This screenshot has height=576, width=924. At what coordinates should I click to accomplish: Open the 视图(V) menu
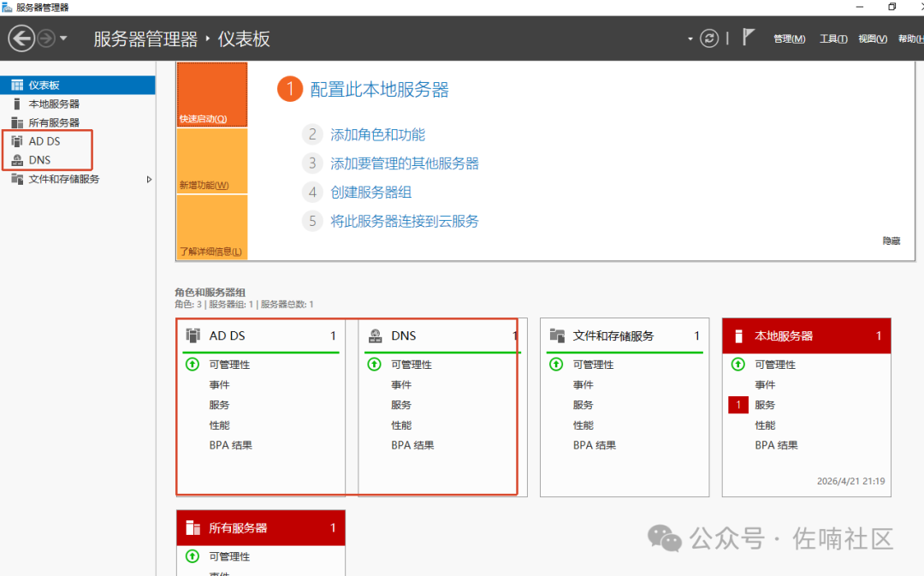872,39
